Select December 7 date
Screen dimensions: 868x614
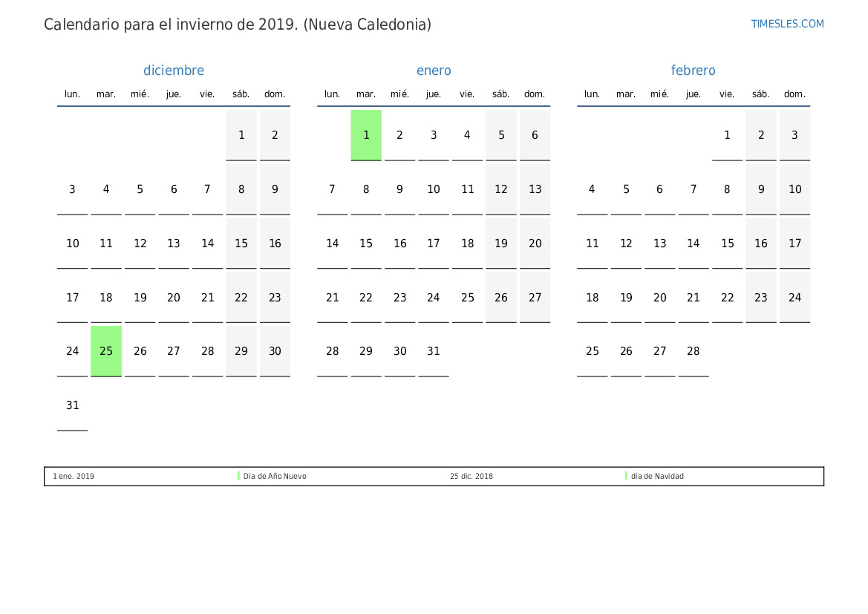click(208, 189)
